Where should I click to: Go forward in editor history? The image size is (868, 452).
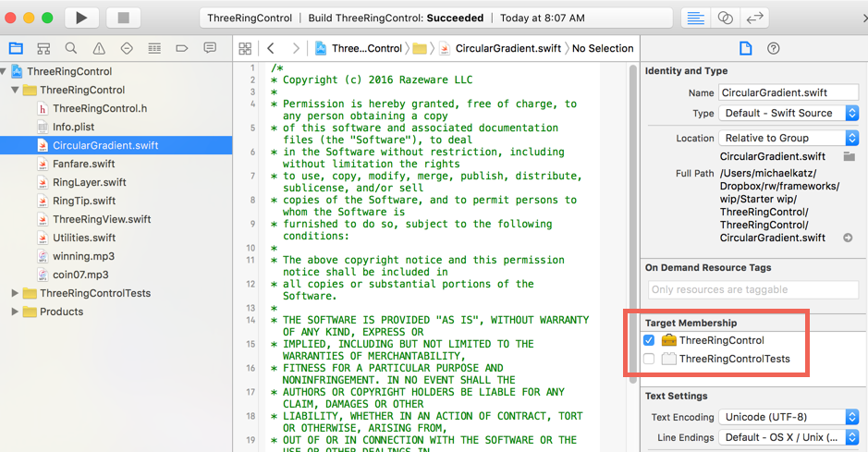[296, 49]
